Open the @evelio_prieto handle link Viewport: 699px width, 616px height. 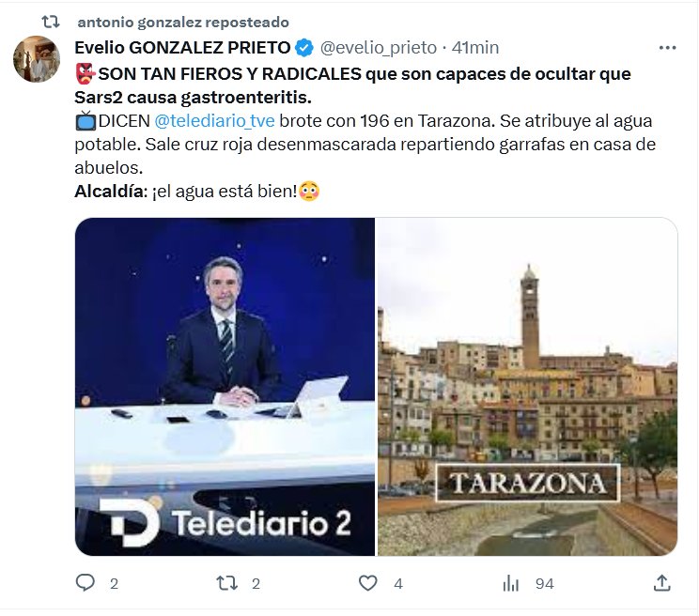coord(379,48)
